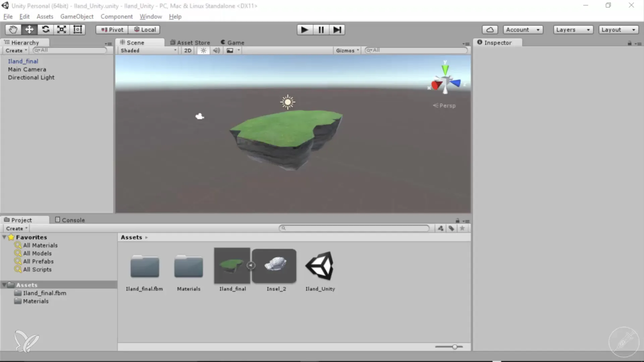
Task: Toggle Local/Global handle rotation
Action: 144,29
